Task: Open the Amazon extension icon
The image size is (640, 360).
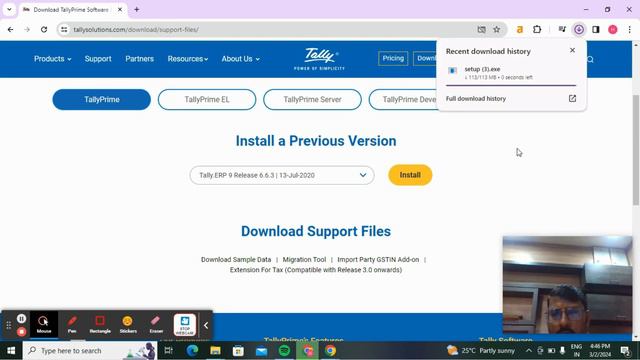Action: 520,29
